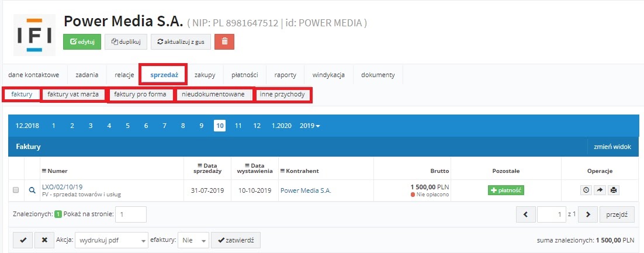This screenshot has height=253, width=644.
Task: Click the duplikuj button
Action: tap(126, 41)
